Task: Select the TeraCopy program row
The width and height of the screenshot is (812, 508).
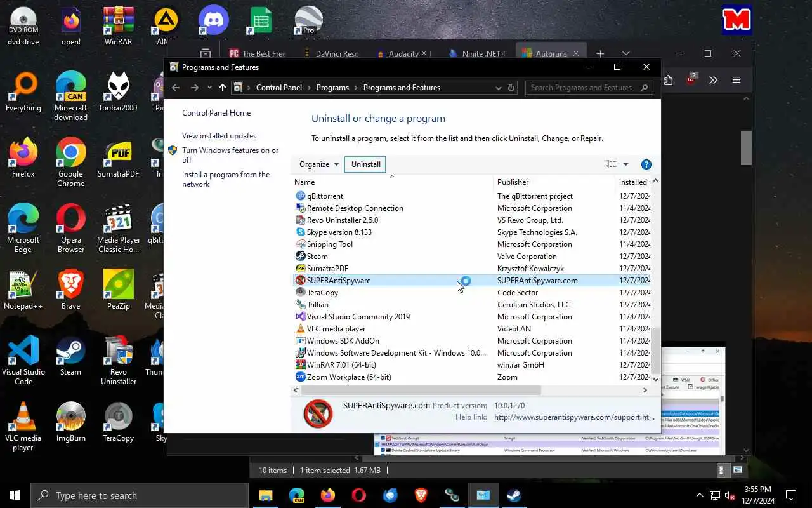Action: point(471,293)
